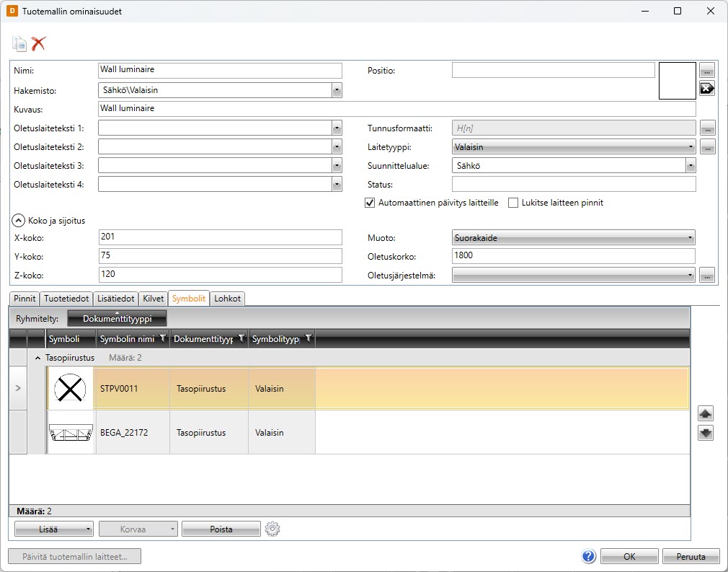
Task: Open the Oletuslaiteteksti 3 dropdown
Action: 337,165
